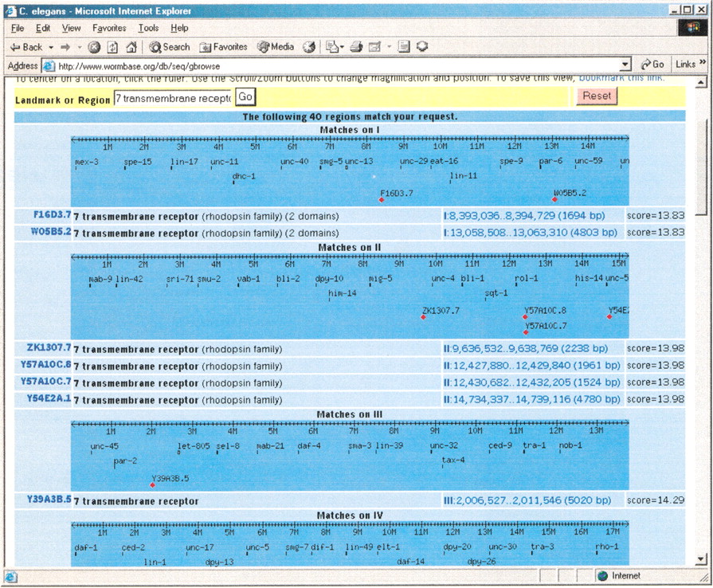
Task: Stop page loading with Stop icon
Action: point(94,47)
